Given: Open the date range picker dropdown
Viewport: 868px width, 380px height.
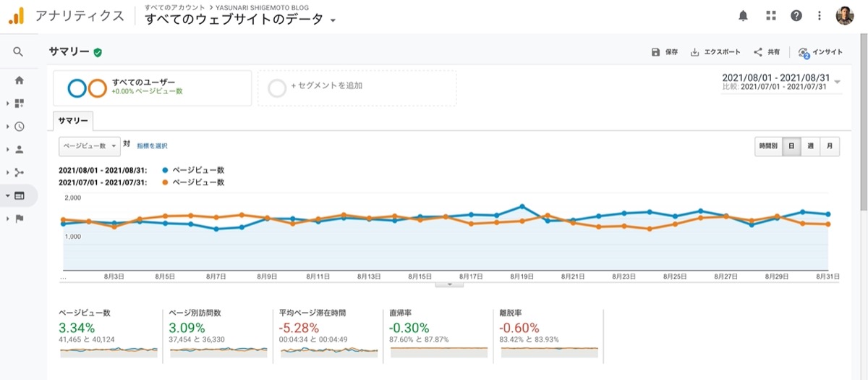Looking at the screenshot, I should point(837,82).
